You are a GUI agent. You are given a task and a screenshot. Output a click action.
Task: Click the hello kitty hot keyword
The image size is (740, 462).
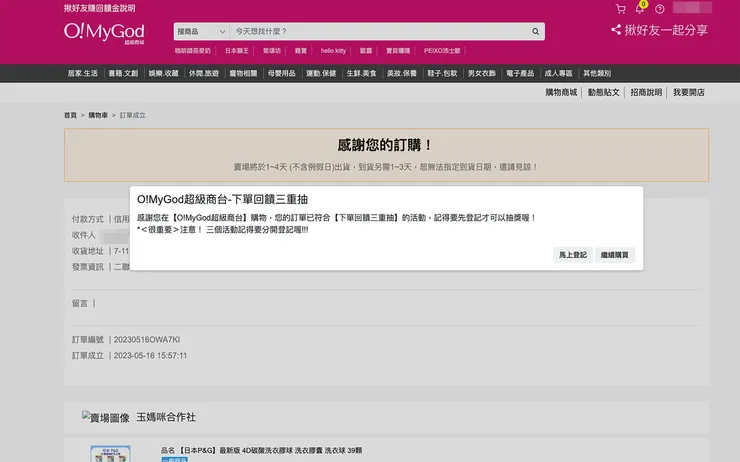click(x=333, y=51)
